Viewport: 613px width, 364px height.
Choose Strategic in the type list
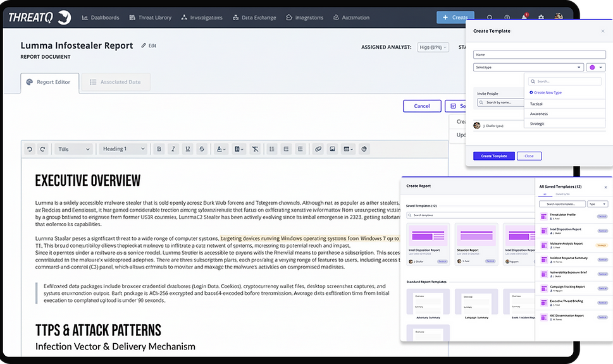[x=564, y=123]
